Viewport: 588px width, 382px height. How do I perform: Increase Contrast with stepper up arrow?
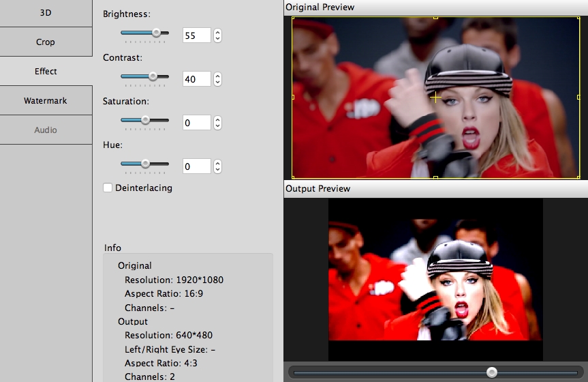pos(217,76)
